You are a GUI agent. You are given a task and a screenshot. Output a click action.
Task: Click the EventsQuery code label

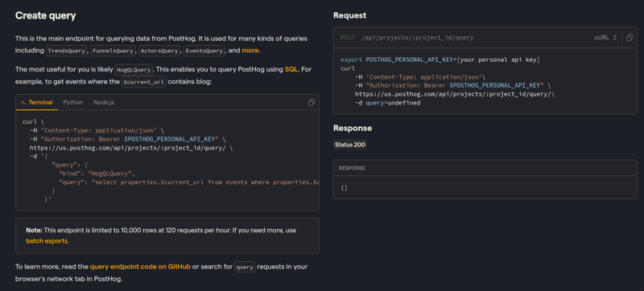pos(204,51)
